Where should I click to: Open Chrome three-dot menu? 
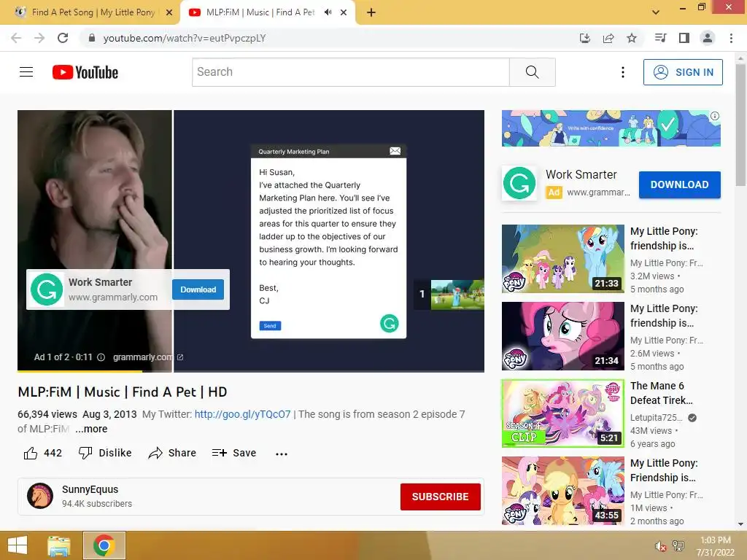731,38
